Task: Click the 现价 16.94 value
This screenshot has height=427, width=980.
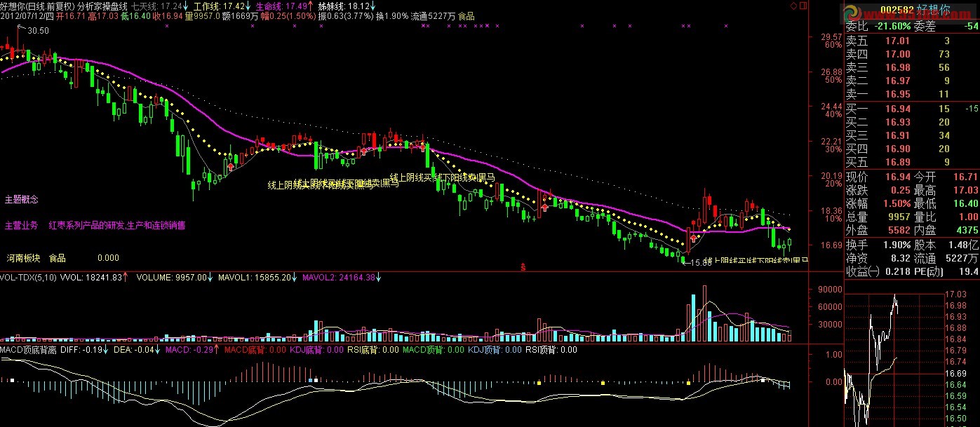Action: pyautogui.click(x=898, y=177)
